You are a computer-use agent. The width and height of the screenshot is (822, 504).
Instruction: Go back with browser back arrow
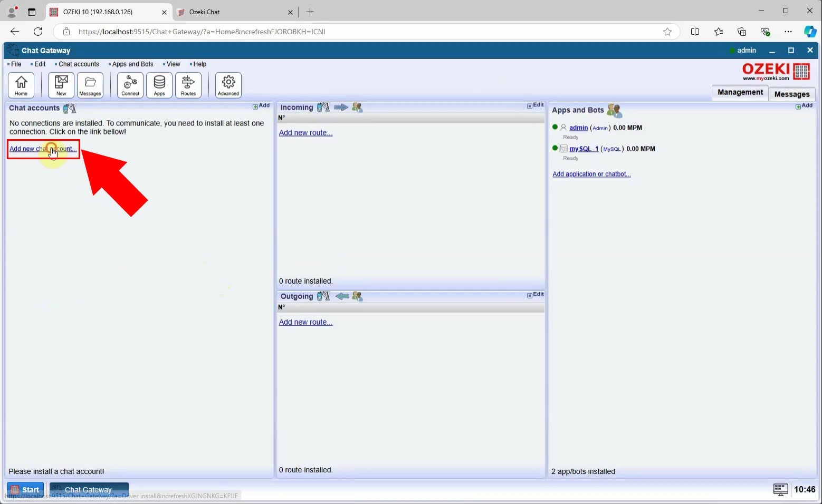(15, 32)
